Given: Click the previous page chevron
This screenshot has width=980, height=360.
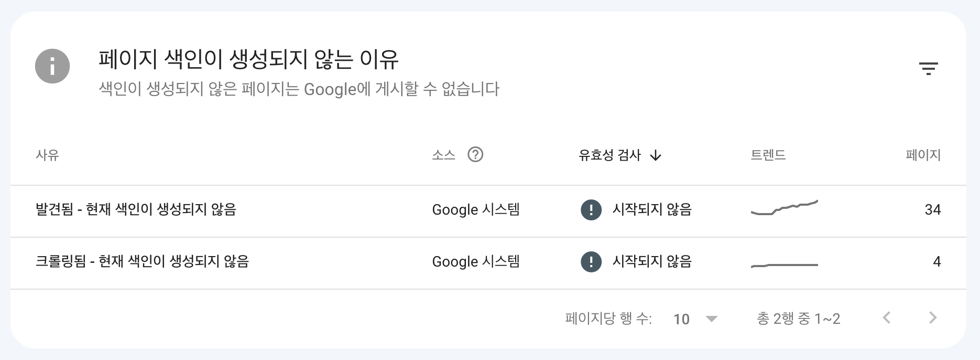Looking at the screenshot, I should [x=887, y=317].
